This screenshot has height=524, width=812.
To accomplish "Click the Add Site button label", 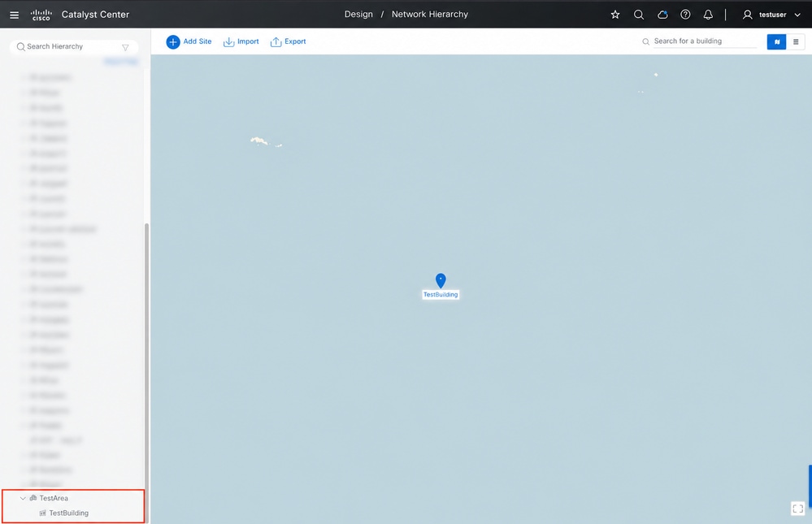I will tap(198, 41).
